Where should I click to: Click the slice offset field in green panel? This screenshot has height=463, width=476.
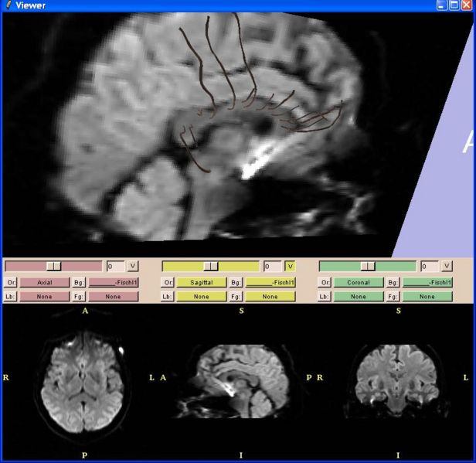click(427, 266)
